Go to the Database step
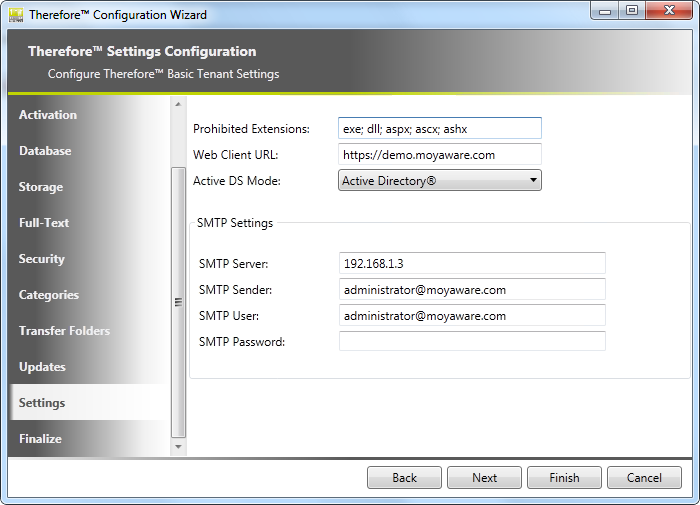Image resolution: width=700 pixels, height=505 pixels. (45, 151)
